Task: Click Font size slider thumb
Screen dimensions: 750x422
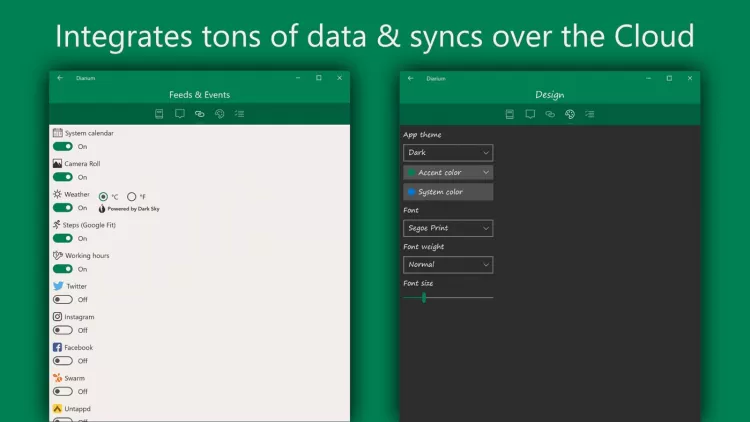Action: point(424,298)
